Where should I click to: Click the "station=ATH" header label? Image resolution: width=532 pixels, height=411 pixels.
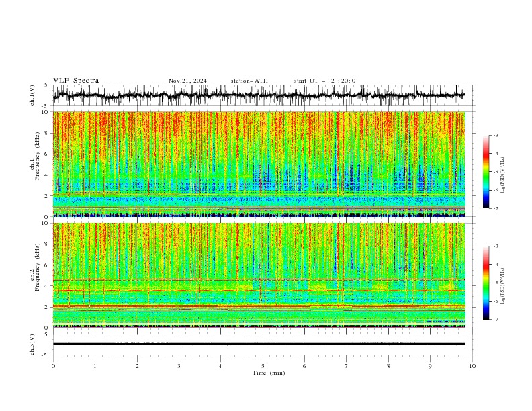tap(249, 81)
